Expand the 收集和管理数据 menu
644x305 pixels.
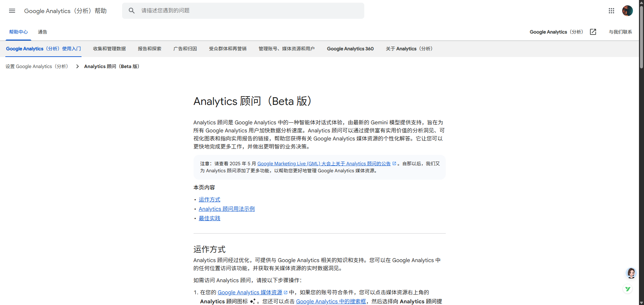[109, 49]
